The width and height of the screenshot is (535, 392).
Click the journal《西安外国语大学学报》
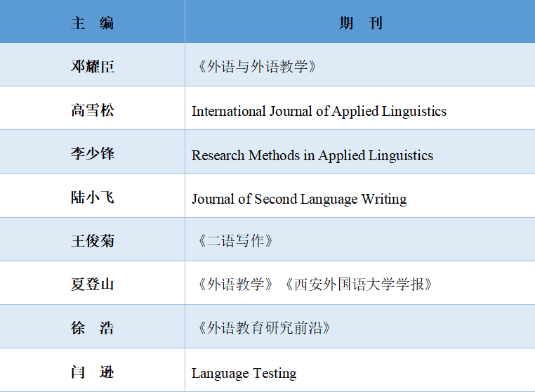point(359,285)
